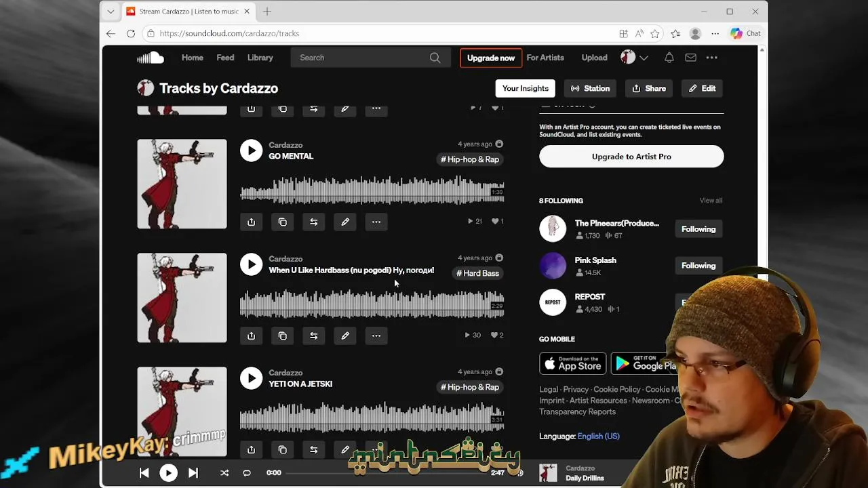Repost the GO MENTAL track

point(314,222)
